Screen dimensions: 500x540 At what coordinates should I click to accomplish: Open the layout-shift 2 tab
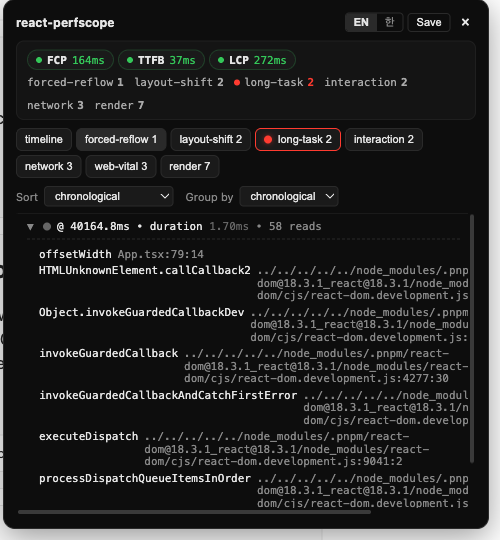coord(210,139)
